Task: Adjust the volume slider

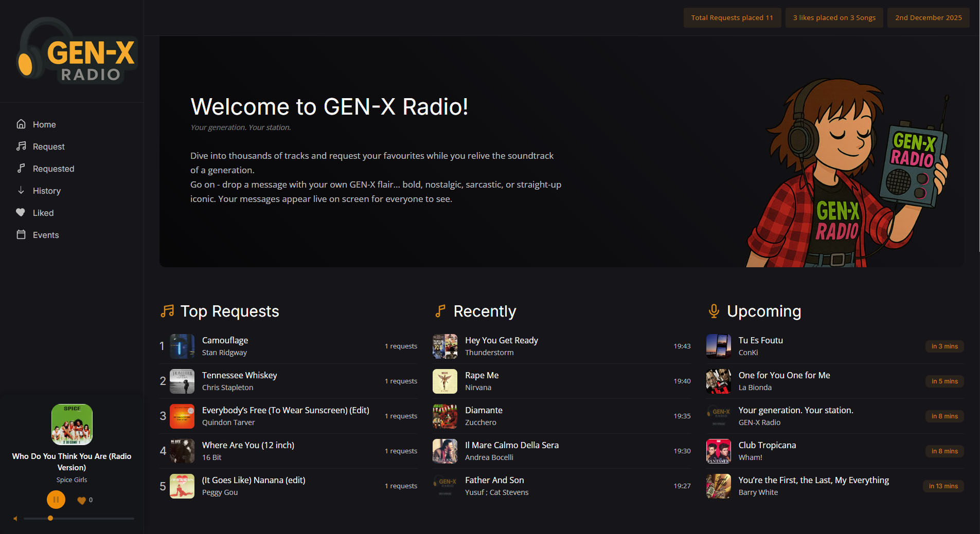Action: [x=50, y=518]
